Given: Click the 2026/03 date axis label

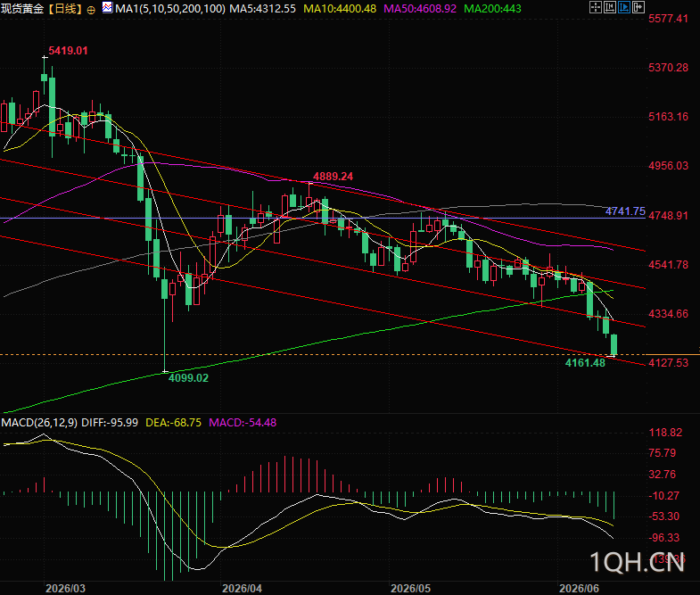Looking at the screenshot, I should 66,588.
